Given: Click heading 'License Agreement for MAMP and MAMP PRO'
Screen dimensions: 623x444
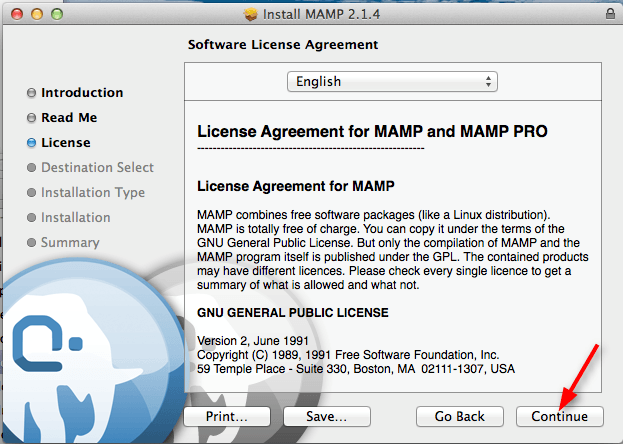Looking at the screenshot, I should point(372,132).
